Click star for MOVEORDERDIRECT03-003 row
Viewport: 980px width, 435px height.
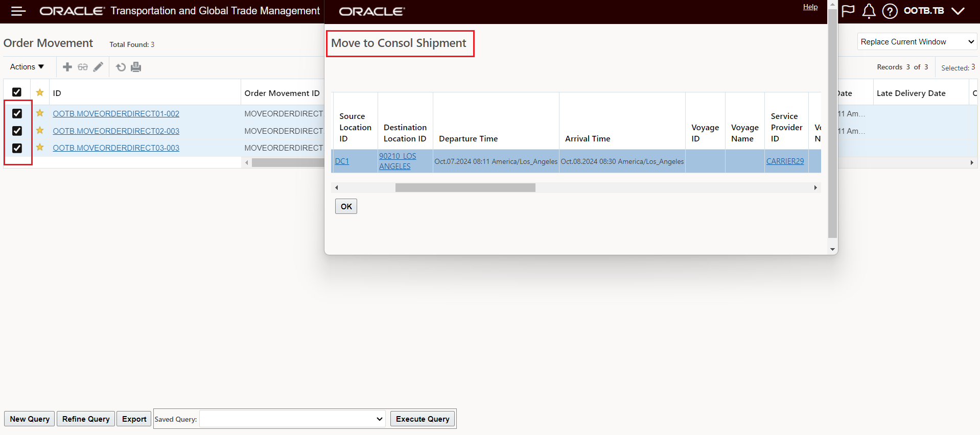(40, 147)
